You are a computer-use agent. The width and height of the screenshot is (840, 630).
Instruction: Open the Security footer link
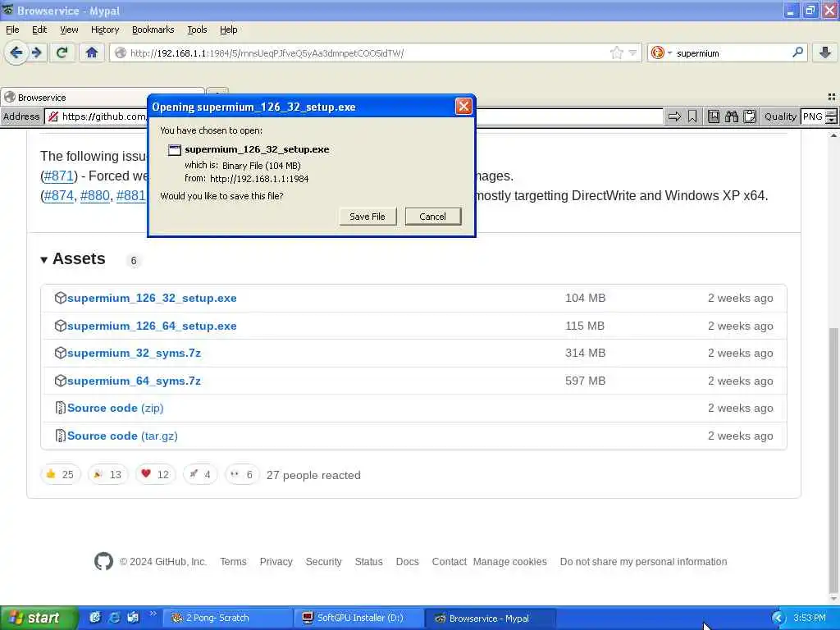click(x=323, y=561)
